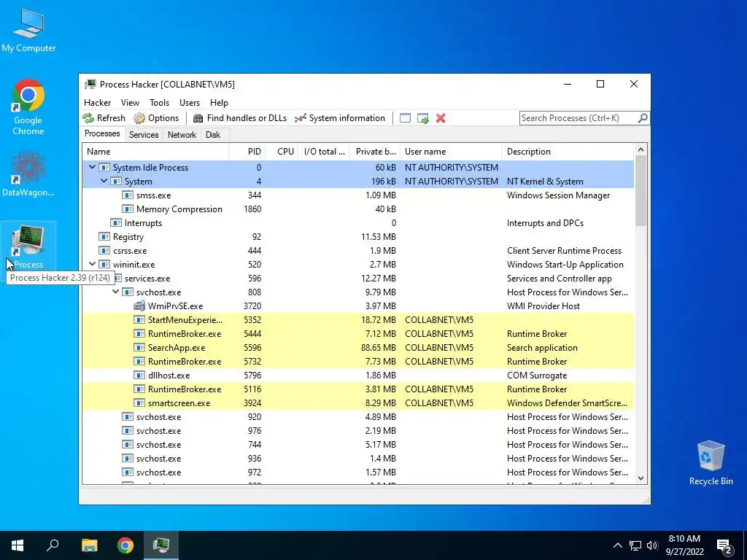Open File Explorer from the taskbar
Viewport: 747px width, 560px height.
89,545
